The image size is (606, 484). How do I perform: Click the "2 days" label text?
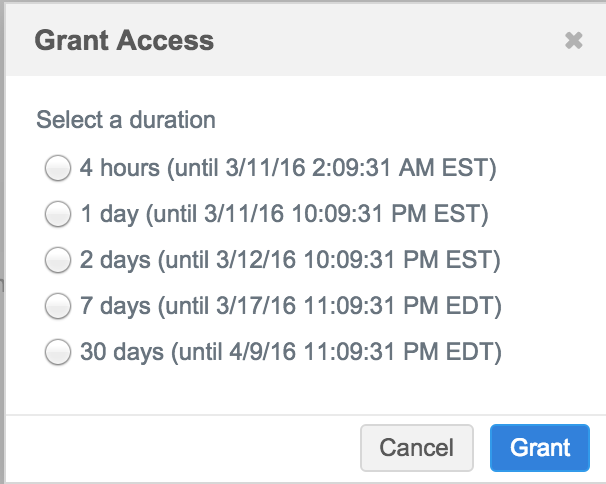(x=116, y=260)
